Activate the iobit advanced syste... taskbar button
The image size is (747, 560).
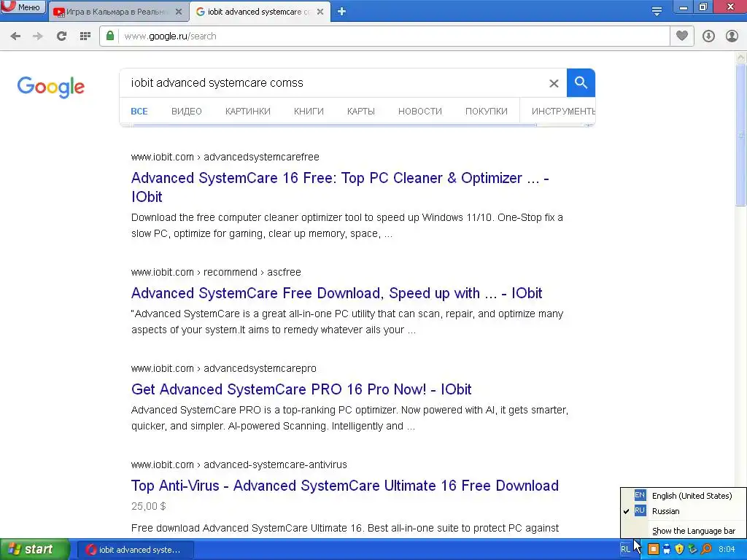pos(135,550)
